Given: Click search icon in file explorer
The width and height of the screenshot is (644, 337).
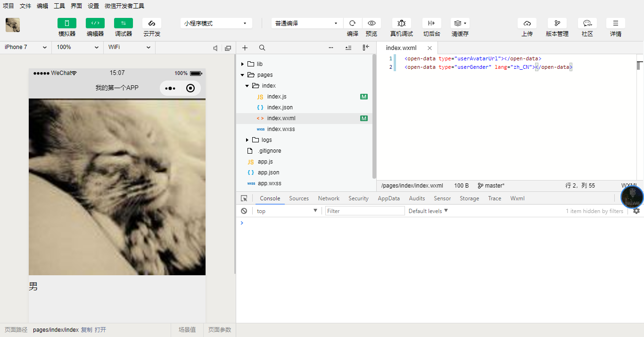Looking at the screenshot, I should [x=262, y=48].
